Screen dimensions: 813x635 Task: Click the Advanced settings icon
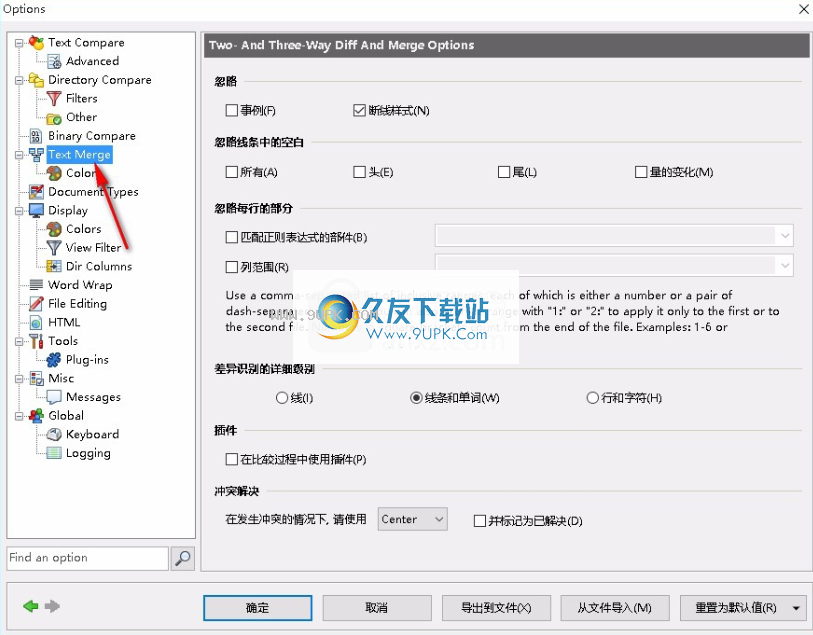(54, 61)
